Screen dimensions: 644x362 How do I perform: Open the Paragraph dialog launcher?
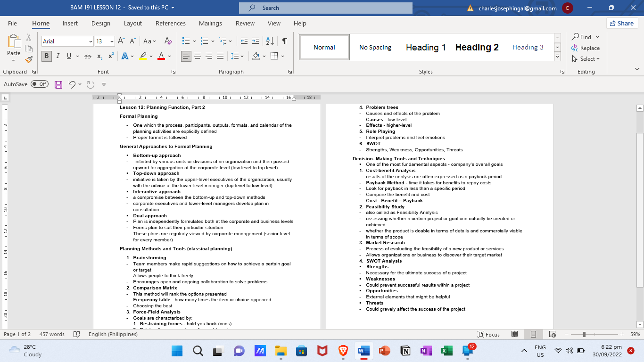tap(289, 72)
